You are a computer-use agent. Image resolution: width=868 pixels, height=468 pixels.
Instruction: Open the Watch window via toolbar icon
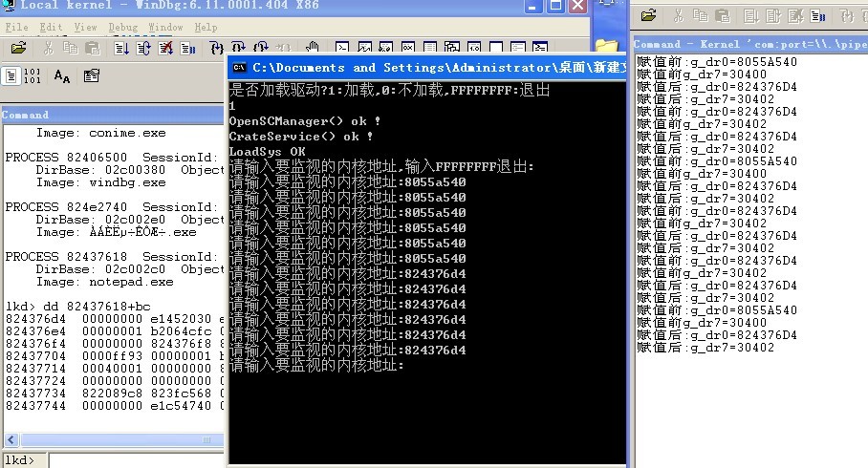click(x=364, y=48)
